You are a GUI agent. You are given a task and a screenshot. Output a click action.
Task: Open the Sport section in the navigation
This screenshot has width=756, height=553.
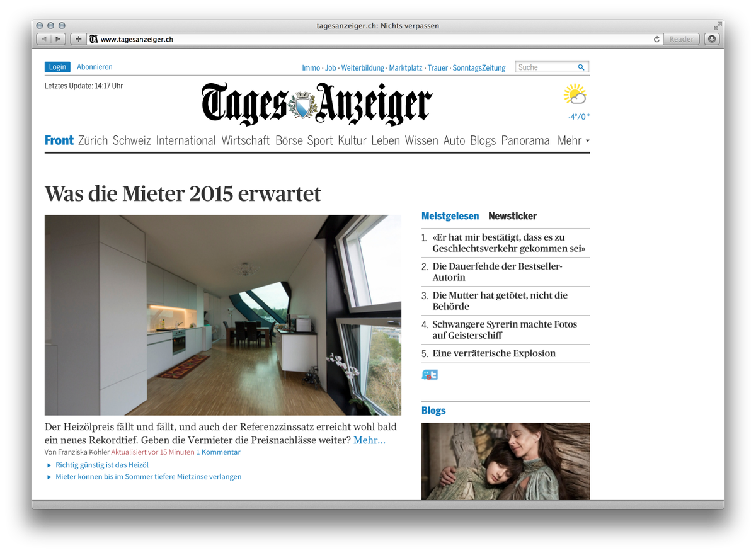coord(320,140)
